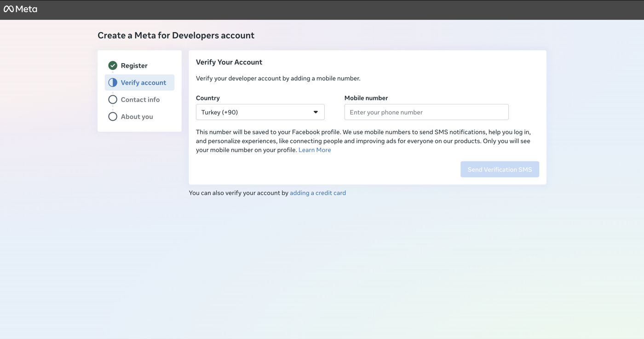Click the empty circle beside Contact info

point(113,99)
